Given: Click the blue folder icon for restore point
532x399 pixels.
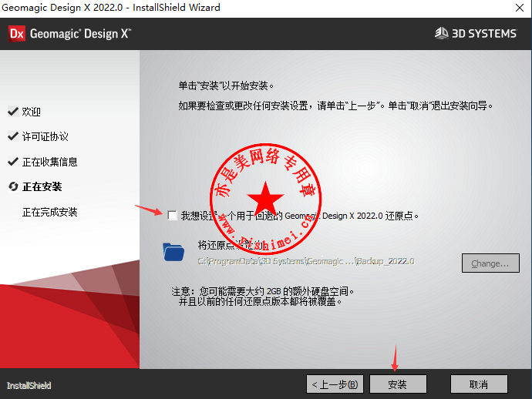Looking at the screenshot, I should pyautogui.click(x=174, y=251).
